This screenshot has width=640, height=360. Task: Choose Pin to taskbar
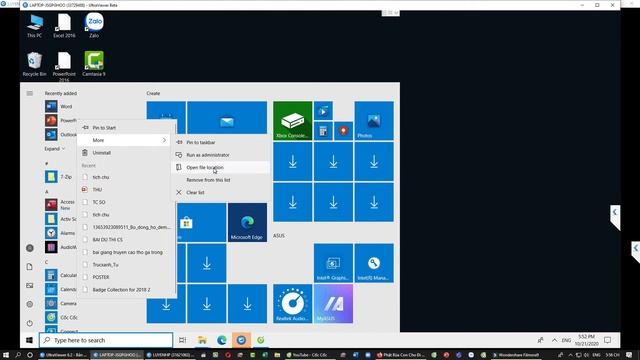(x=220, y=142)
